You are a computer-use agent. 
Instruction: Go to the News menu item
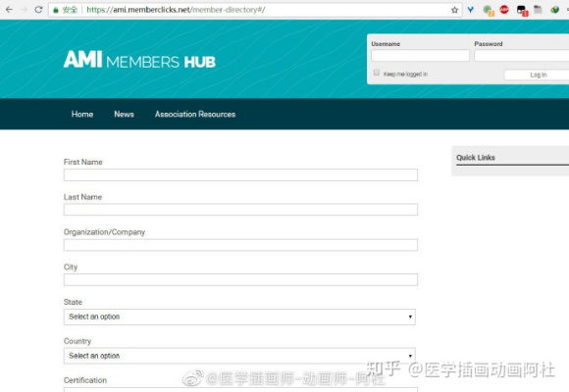tap(124, 115)
